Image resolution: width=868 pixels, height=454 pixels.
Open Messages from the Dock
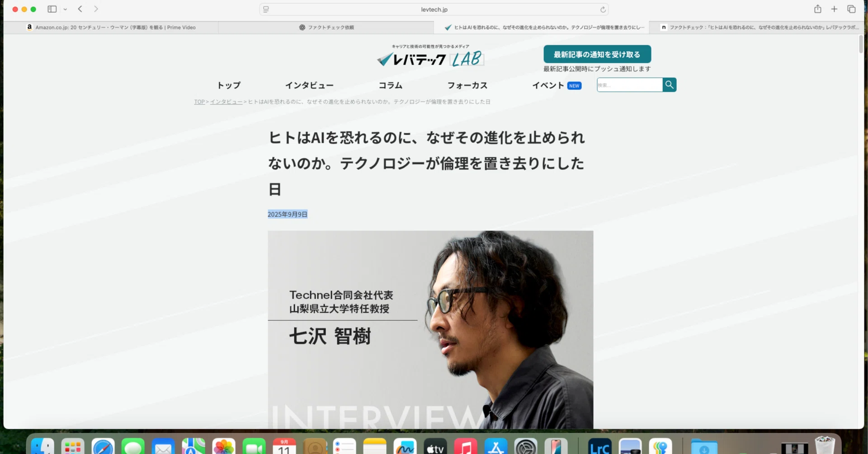(133, 447)
